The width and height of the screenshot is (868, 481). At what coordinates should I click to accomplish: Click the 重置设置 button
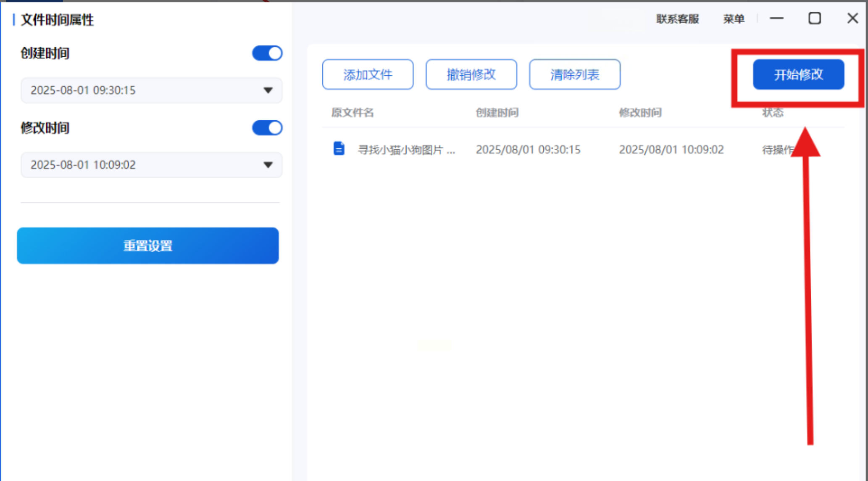148,246
